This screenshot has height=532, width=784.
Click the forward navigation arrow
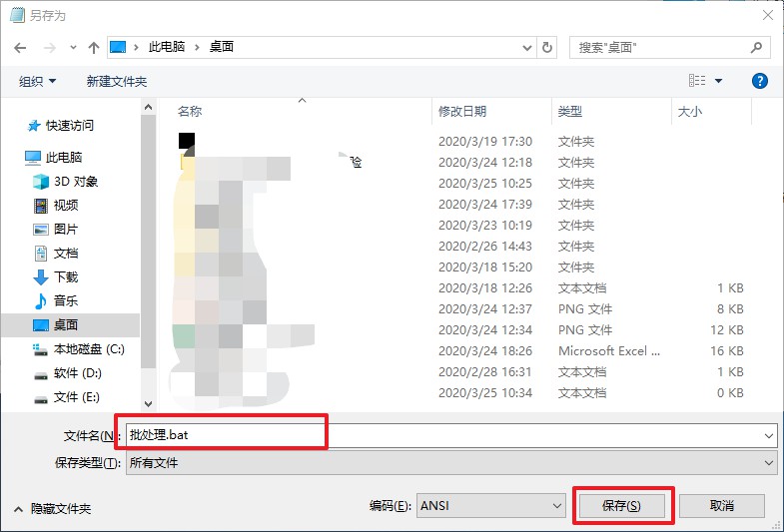pyautogui.click(x=50, y=48)
